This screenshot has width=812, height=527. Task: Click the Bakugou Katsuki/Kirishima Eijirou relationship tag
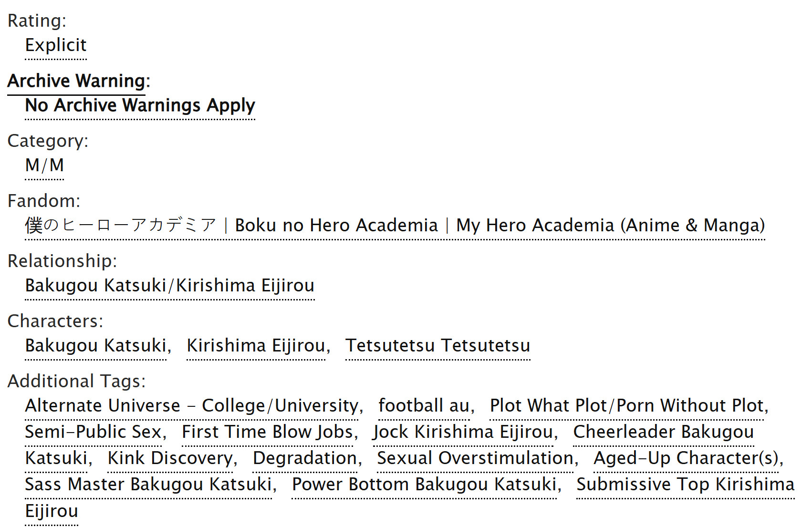click(x=169, y=286)
